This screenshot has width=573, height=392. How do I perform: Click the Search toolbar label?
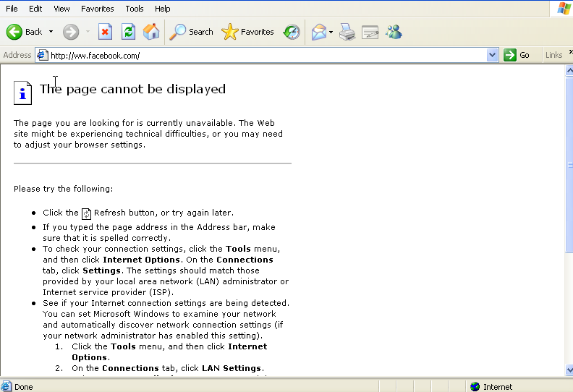pyautogui.click(x=201, y=32)
